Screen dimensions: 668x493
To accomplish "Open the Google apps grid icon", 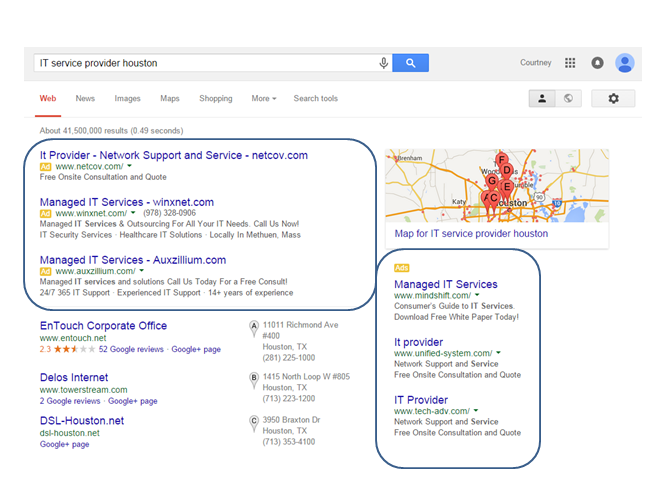I will [570, 63].
